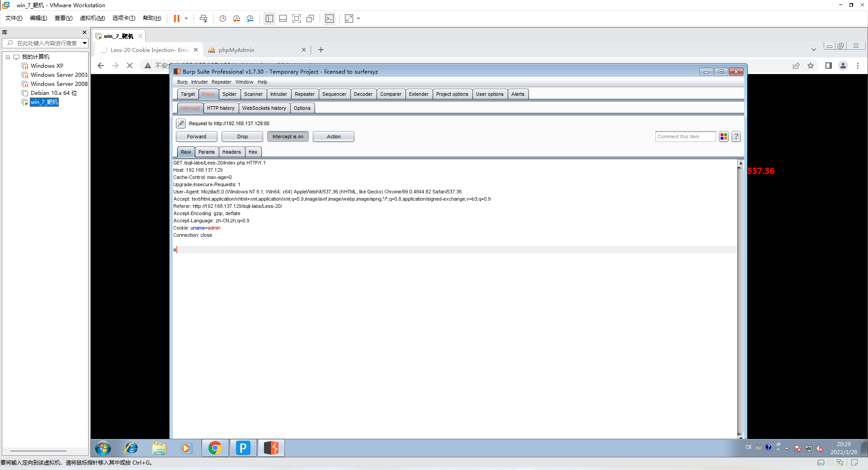Collapse the 我的计算机 tree node
This screenshot has width=868, height=470.
pos(8,57)
